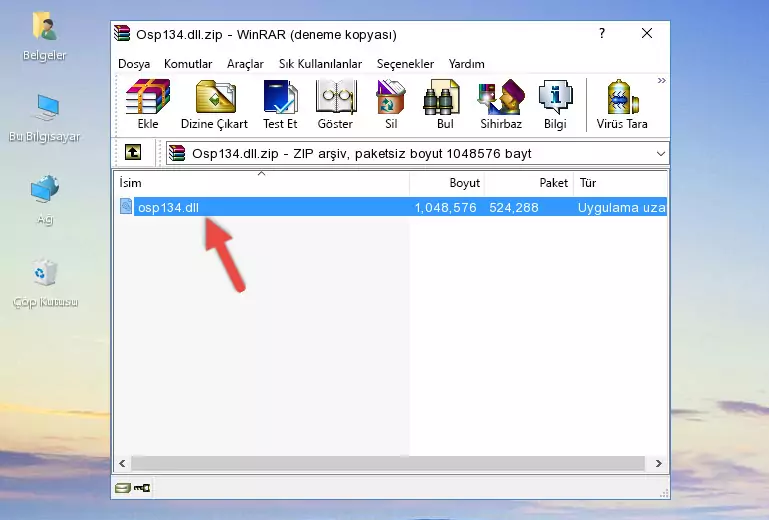Screen dimensions: 769x520
Task: Click the size value 1,048,576
Action: (x=445, y=208)
